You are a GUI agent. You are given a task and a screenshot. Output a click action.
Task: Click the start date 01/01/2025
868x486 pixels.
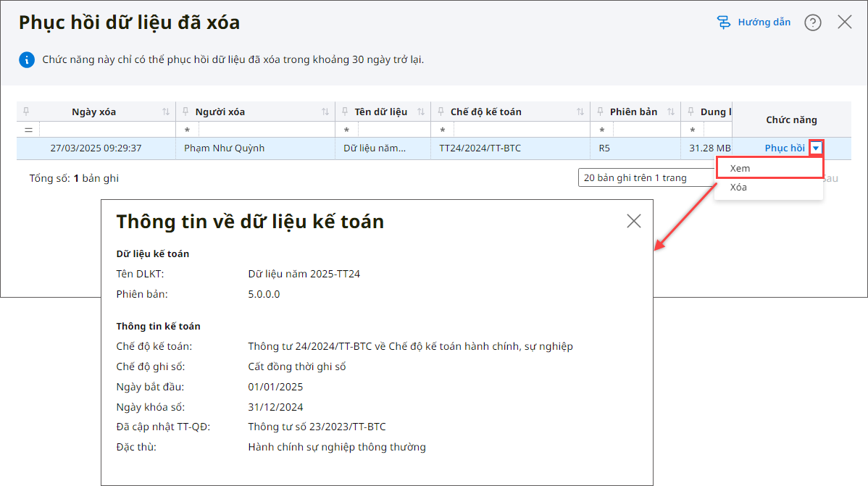(x=275, y=387)
